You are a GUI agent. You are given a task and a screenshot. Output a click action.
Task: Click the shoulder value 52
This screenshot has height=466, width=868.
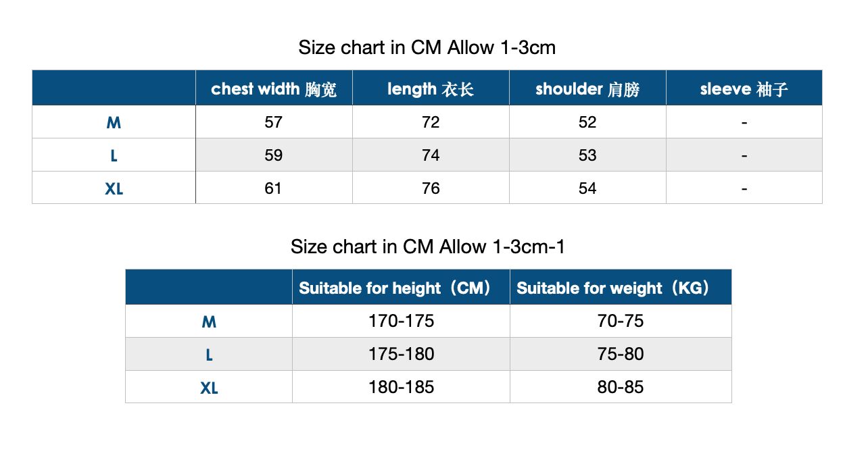pos(587,122)
